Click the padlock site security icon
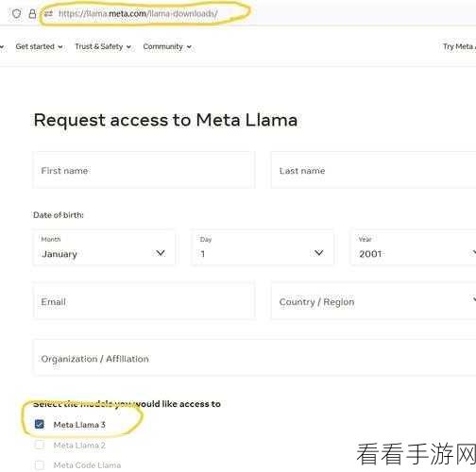This screenshot has width=476, height=472. tap(32, 13)
